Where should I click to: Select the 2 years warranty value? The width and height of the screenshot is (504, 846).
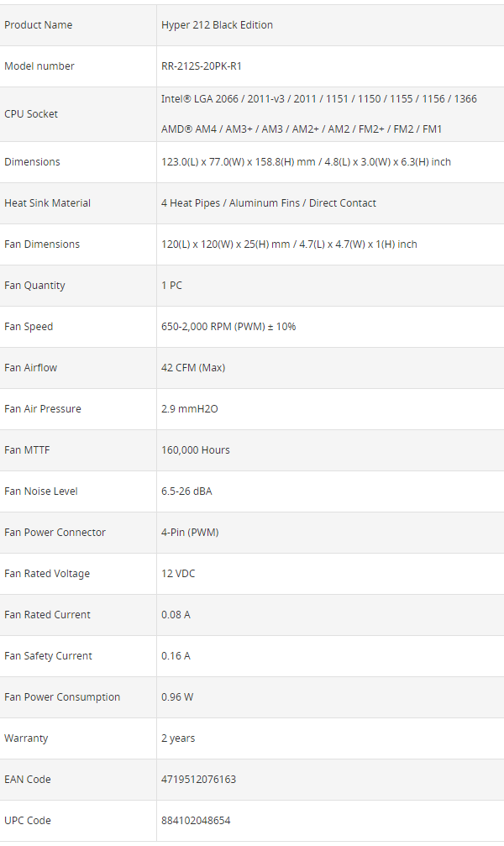point(178,738)
